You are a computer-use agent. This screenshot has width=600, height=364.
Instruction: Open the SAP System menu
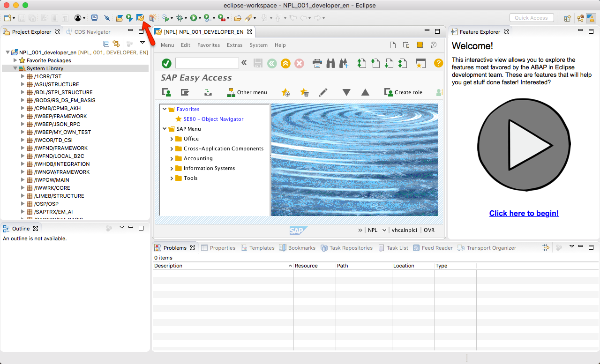pos(258,45)
